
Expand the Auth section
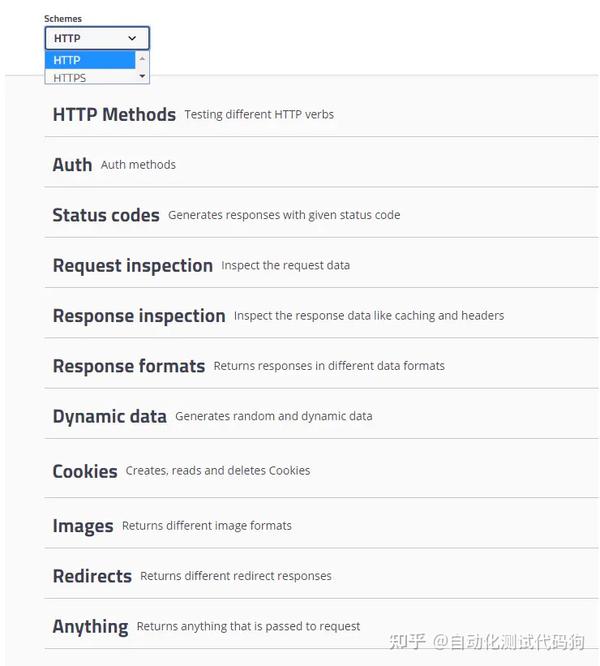click(72, 165)
